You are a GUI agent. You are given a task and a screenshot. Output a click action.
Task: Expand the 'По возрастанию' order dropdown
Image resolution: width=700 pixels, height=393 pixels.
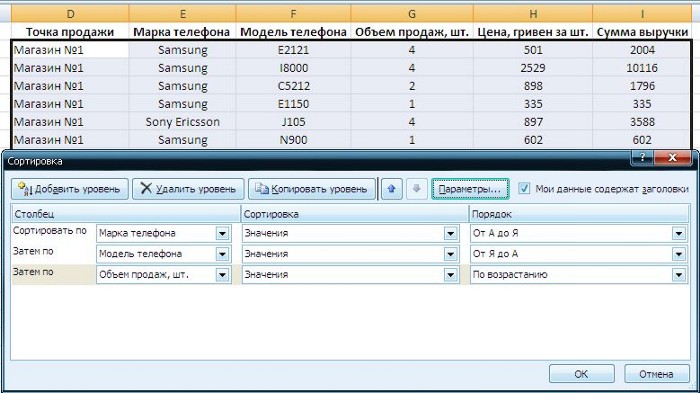tap(679, 275)
